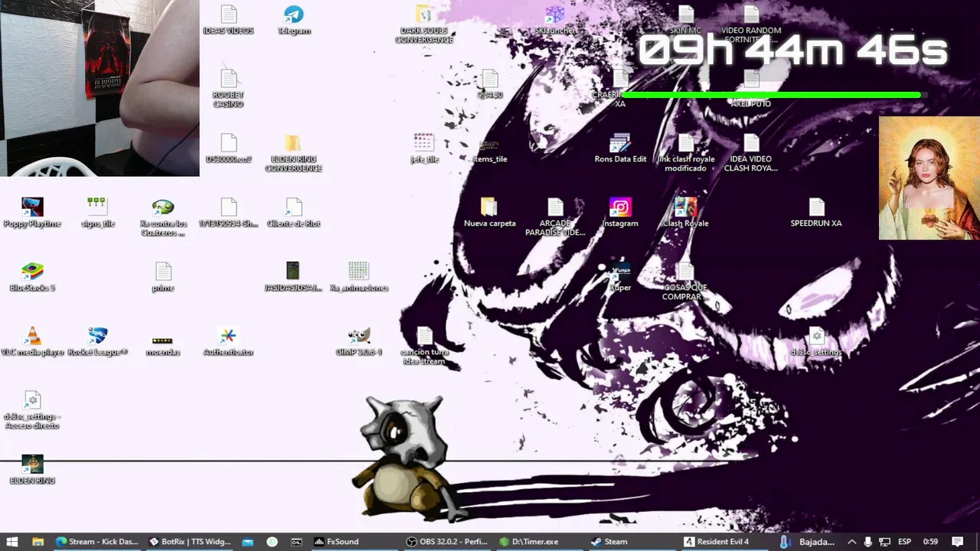Switch to OBS 32.0.2 taskbar window

point(448,542)
